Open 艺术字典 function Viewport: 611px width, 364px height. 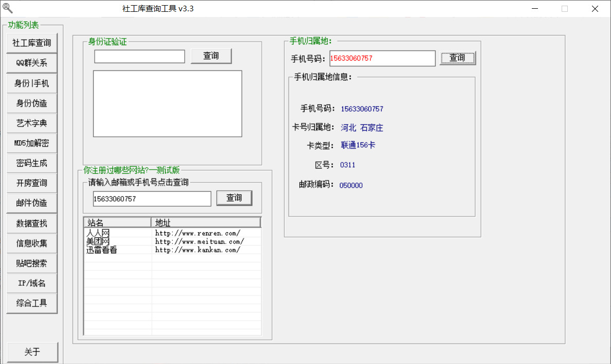31,123
